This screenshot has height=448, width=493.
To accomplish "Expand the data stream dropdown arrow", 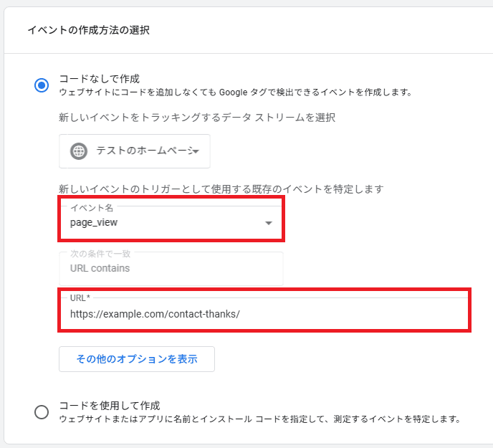I will (x=196, y=151).
